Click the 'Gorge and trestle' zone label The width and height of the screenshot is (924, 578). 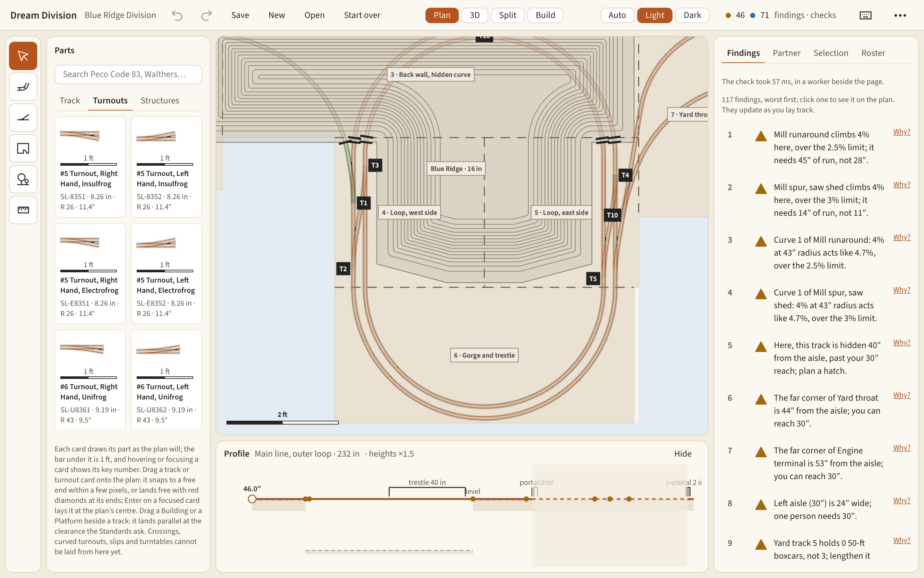point(484,355)
